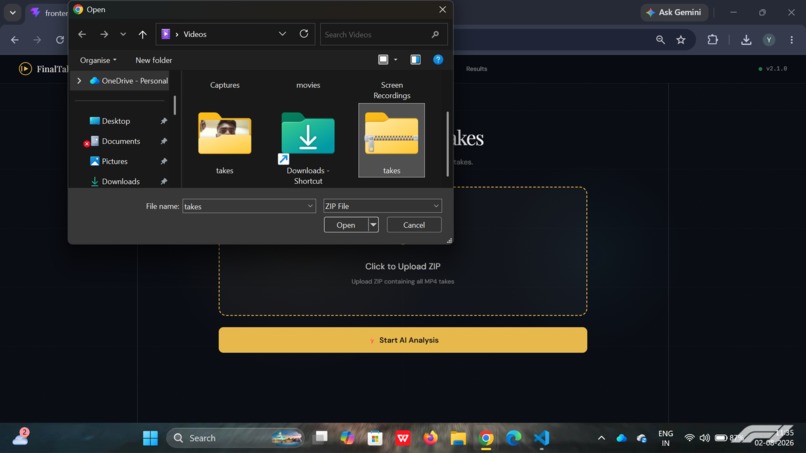
Task: Open Downloads in the sidebar
Action: pos(115,181)
